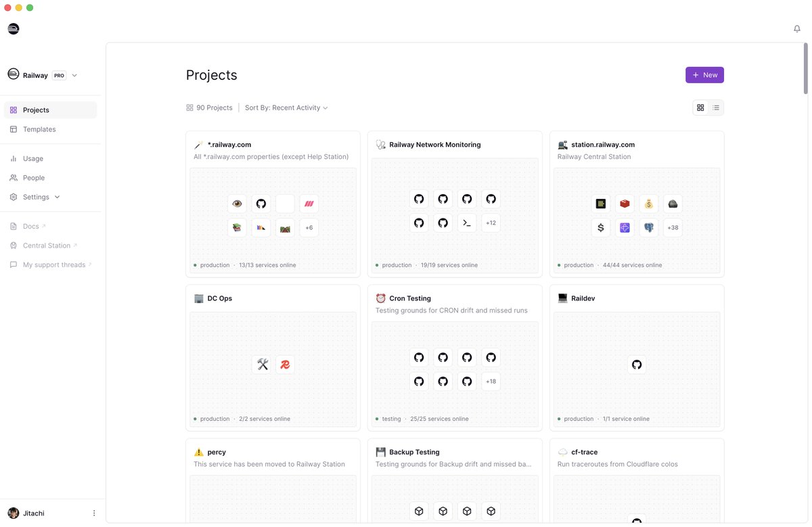Click the New project button
The width and height of the screenshot is (812, 527).
704,75
